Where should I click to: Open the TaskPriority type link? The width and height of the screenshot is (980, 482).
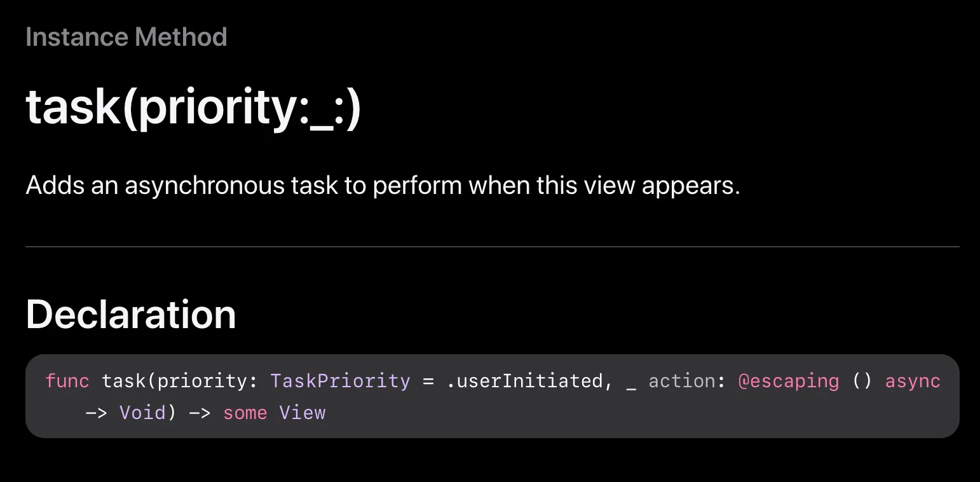340,381
